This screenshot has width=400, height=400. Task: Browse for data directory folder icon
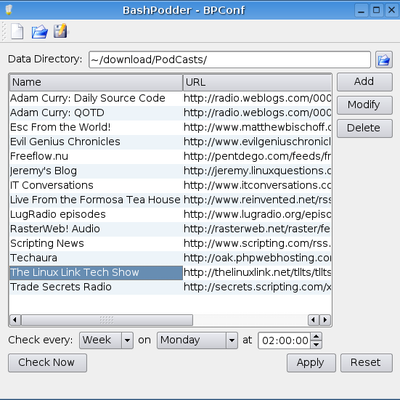click(384, 60)
